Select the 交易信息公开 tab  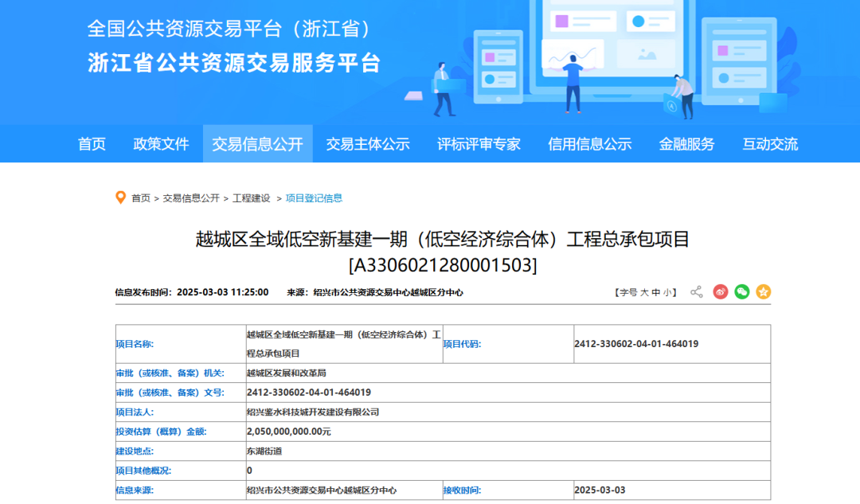coord(257,144)
